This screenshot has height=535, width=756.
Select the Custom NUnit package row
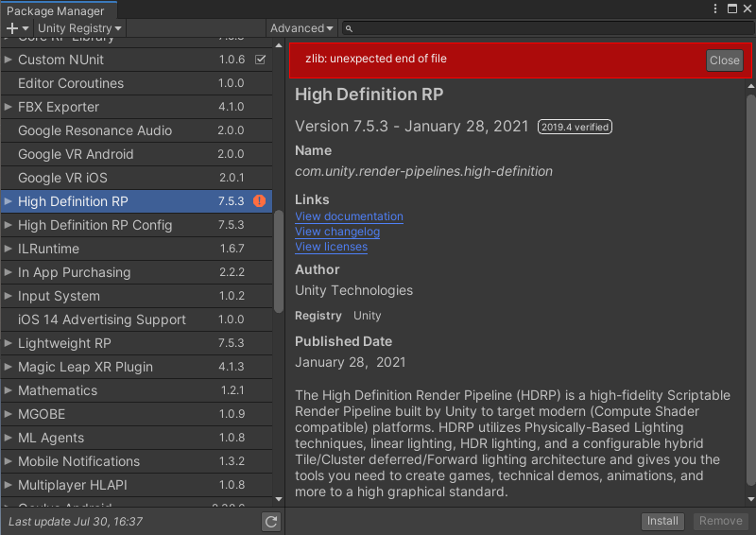(x=136, y=60)
